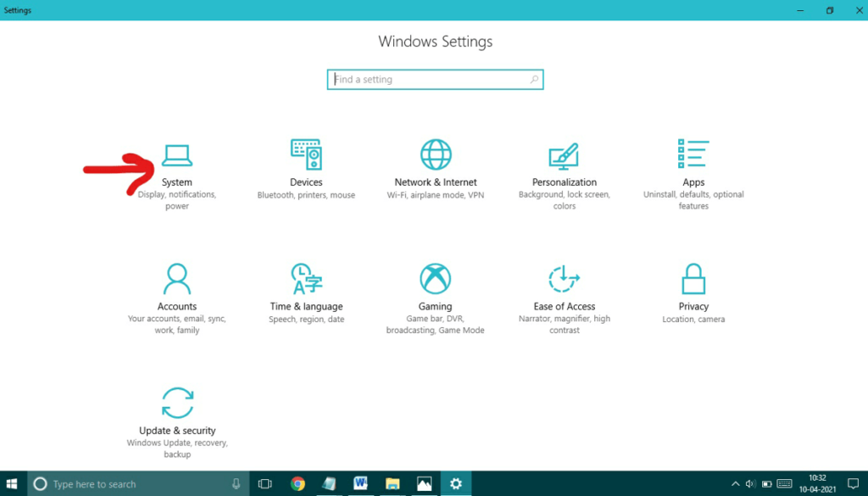This screenshot has width=868, height=496.
Task: Open the Photos app from the taskbar
Action: [x=424, y=484]
